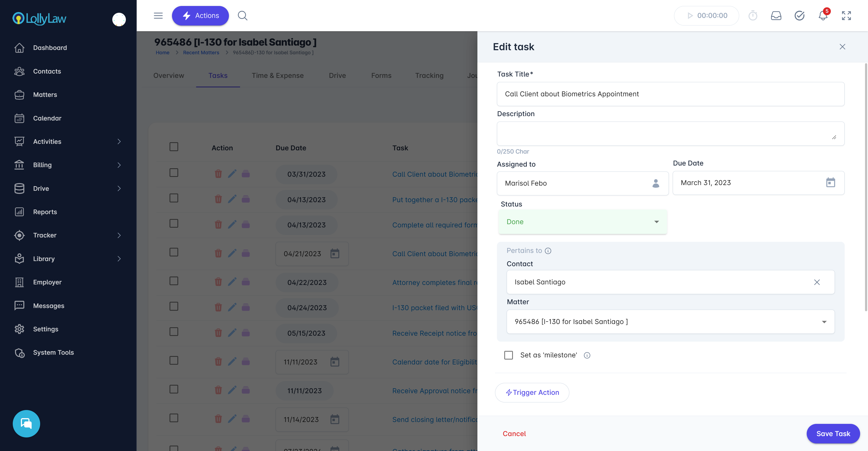The image size is (868, 451).
Task: Open the Status Done dropdown
Action: click(582, 222)
